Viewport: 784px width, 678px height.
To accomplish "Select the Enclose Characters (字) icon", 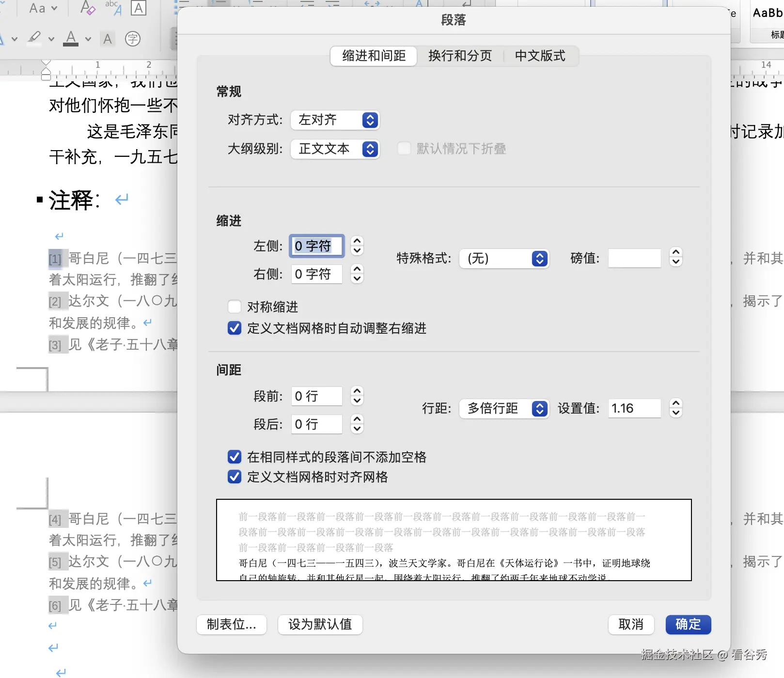I will (132, 39).
